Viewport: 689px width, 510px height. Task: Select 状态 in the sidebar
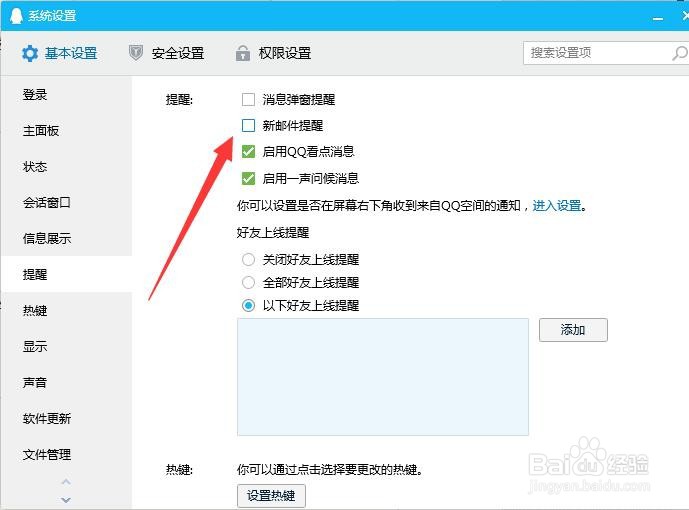click(x=66, y=166)
